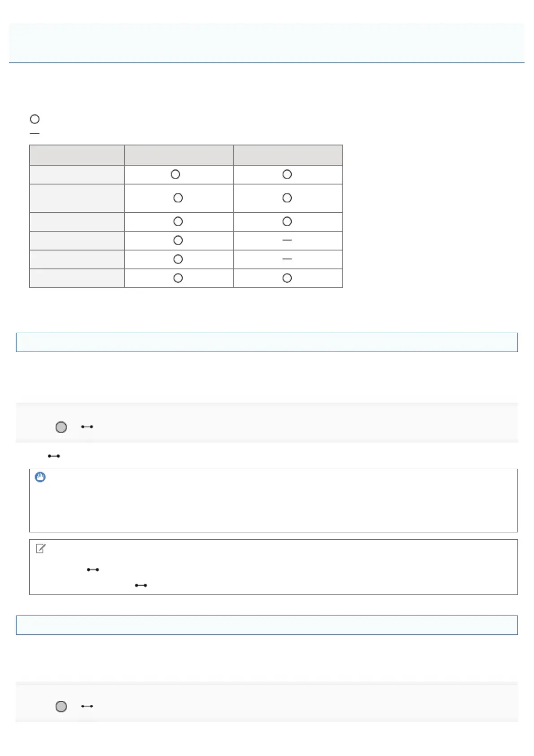Select the circle in the tall second row, middle column
The height and width of the screenshot is (756, 534).
[178, 198]
